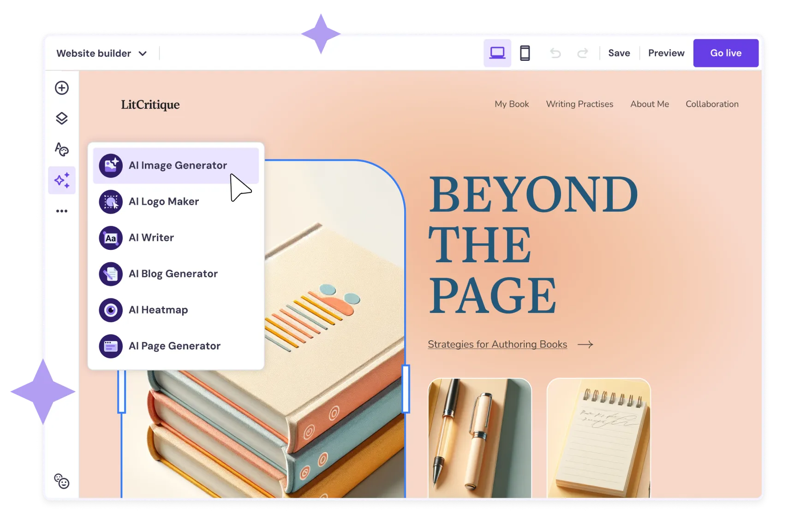Click the Preview button
This screenshot has width=812, height=531.
666,53
